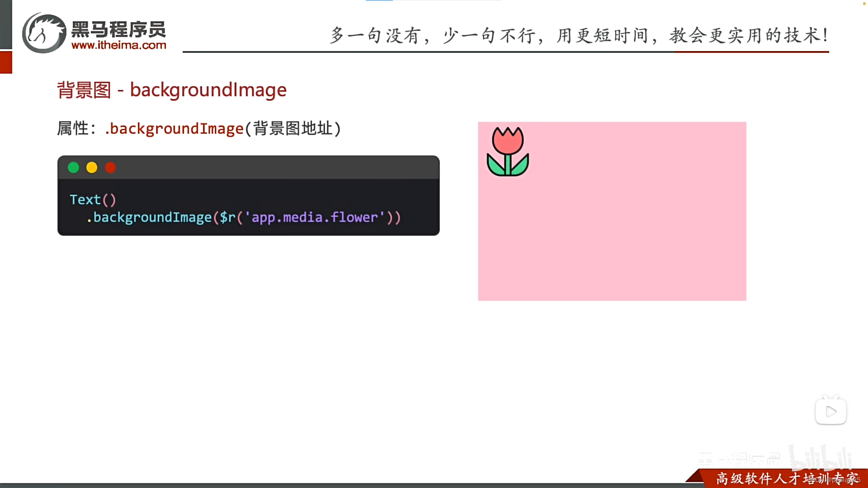
Task: Click the bilibili play button
Action: coord(831,411)
